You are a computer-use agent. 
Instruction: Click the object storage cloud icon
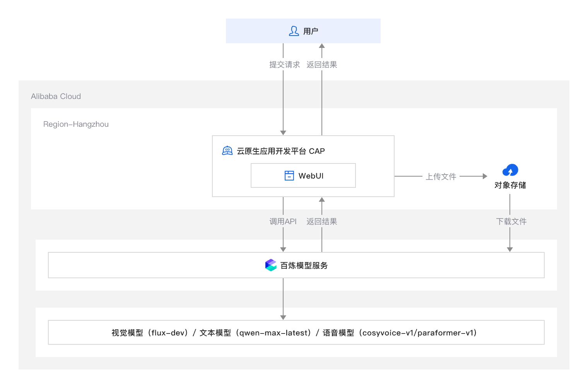tap(510, 170)
